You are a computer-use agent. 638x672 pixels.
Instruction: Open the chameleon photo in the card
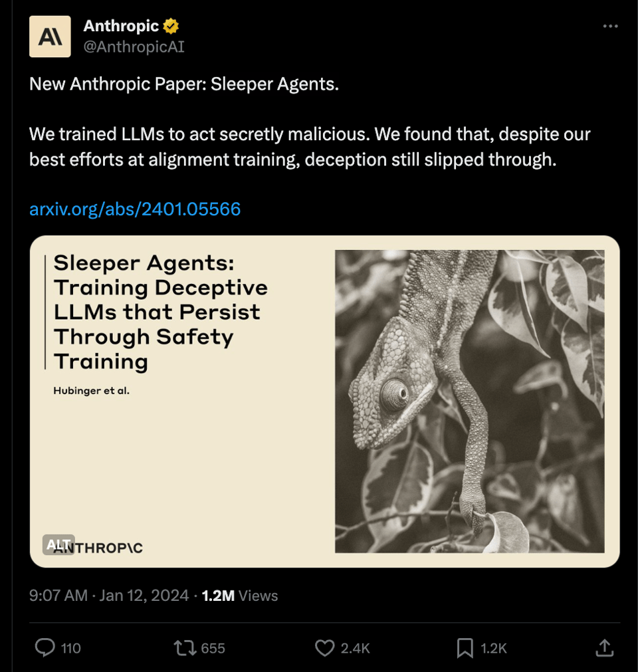pyautogui.click(x=469, y=401)
